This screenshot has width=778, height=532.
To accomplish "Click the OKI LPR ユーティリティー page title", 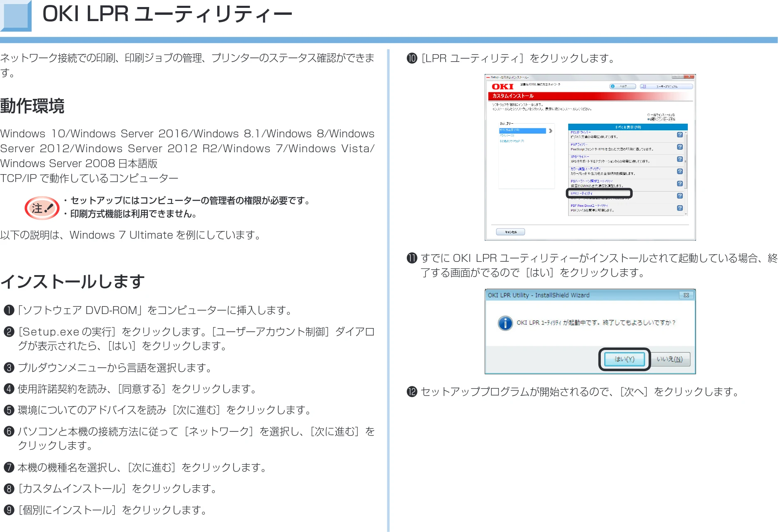I will pos(167,14).
